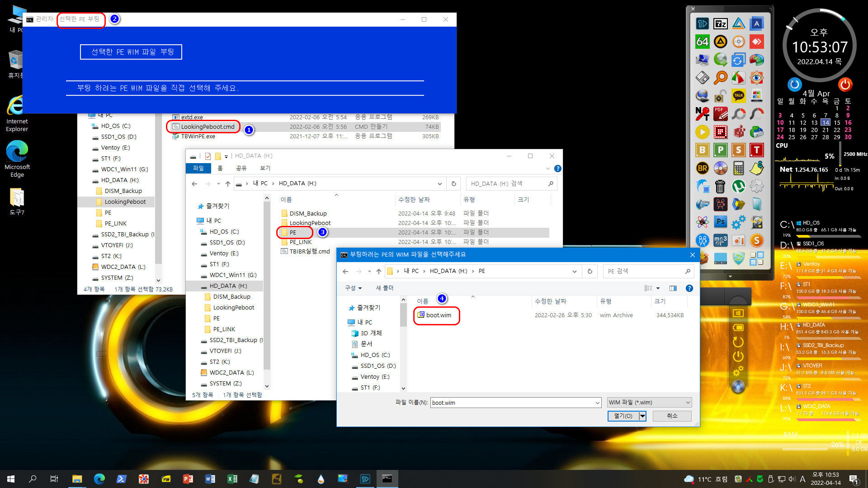Open recent locations dropdown in HD_DATA explorer

tap(218, 184)
